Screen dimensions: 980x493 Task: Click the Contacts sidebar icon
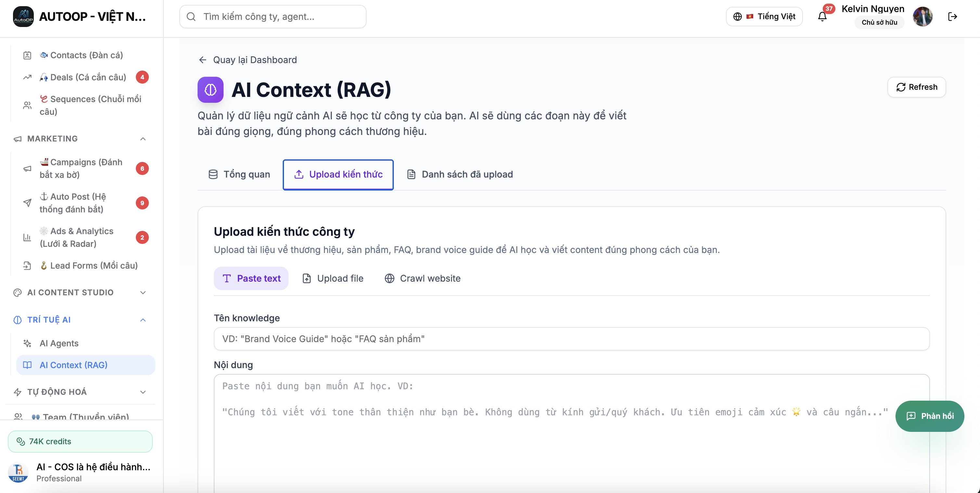pyautogui.click(x=27, y=56)
